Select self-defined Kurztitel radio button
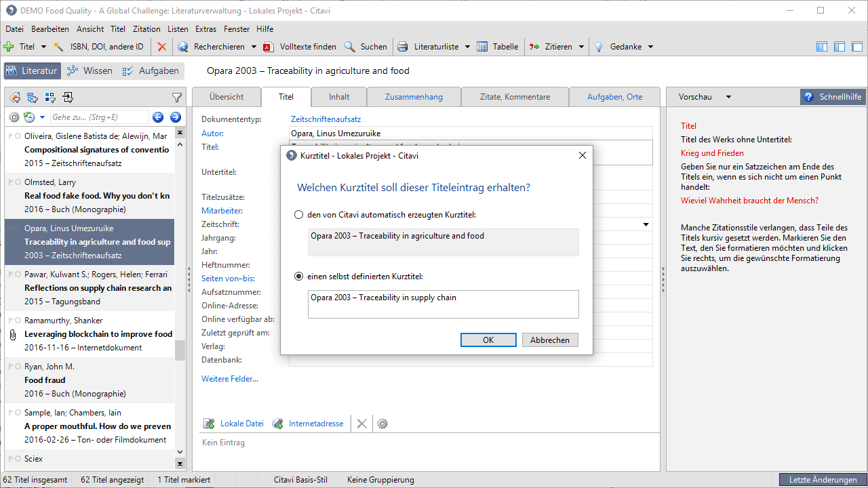Image resolution: width=868 pixels, height=488 pixels. click(299, 277)
